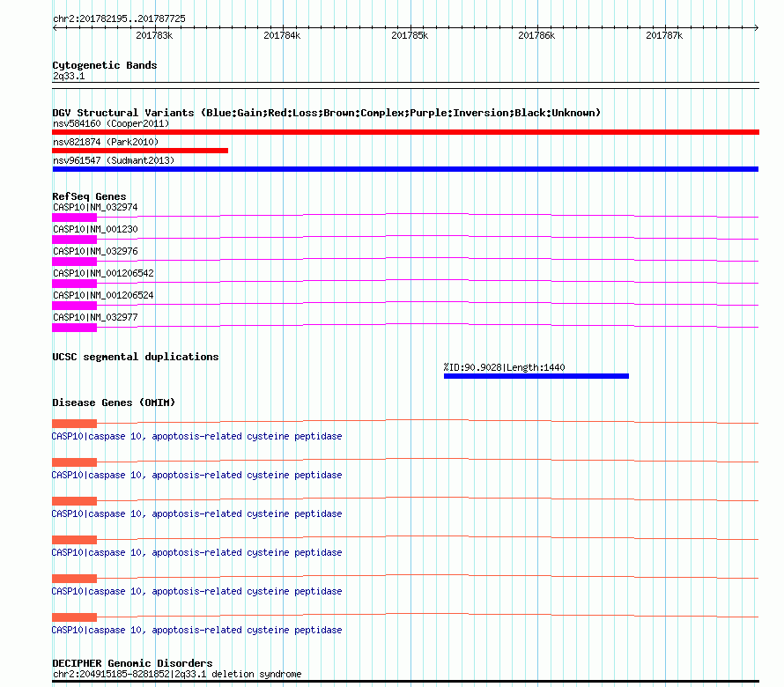Viewport: 784px width, 687px height.
Task: Click the red nsv821874 Park2010 variant bar
Action: (140, 151)
